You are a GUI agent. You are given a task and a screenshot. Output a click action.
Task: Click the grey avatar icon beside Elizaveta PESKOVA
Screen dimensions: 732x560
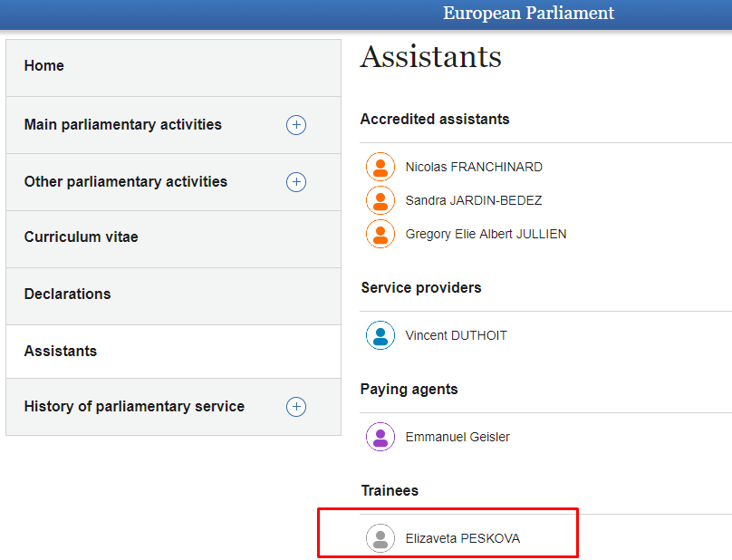[x=380, y=538]
